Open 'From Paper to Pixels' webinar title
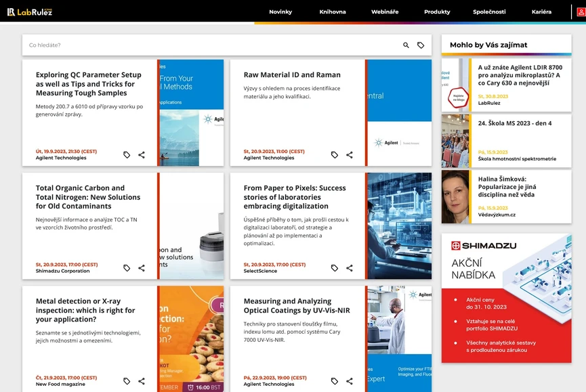This screenshot has height=392, width=586. [x=295, y=197]
